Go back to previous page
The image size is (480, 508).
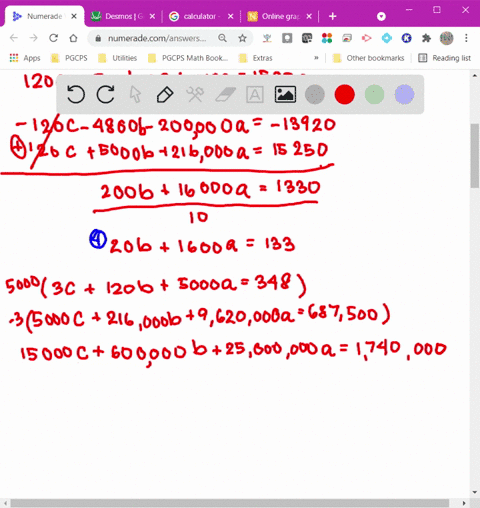(14, 38)
